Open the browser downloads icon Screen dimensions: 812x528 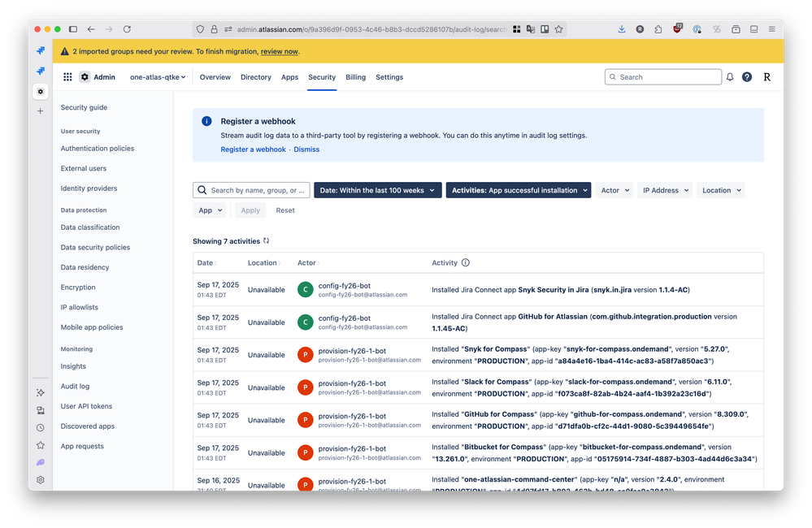(x=622, y=29)
